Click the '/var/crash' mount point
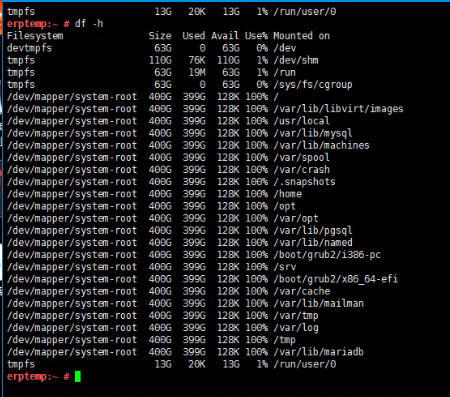 point(301,170)
